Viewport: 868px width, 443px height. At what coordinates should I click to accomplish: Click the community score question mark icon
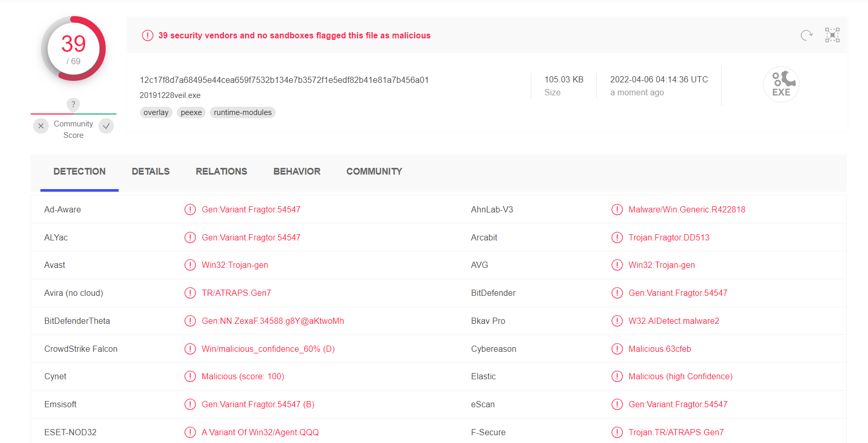[x=74, y=104]
